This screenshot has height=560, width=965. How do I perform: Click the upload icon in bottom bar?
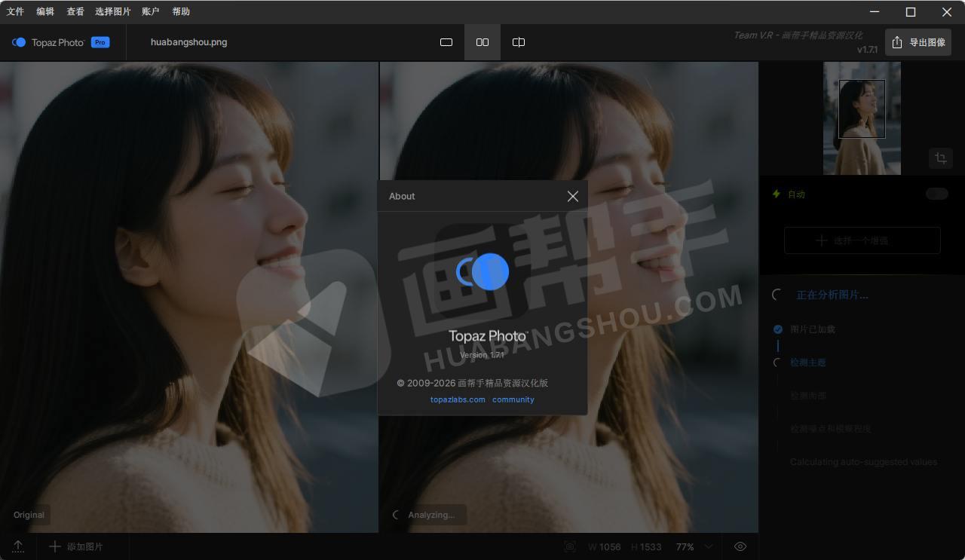click(x=18, y=546)
